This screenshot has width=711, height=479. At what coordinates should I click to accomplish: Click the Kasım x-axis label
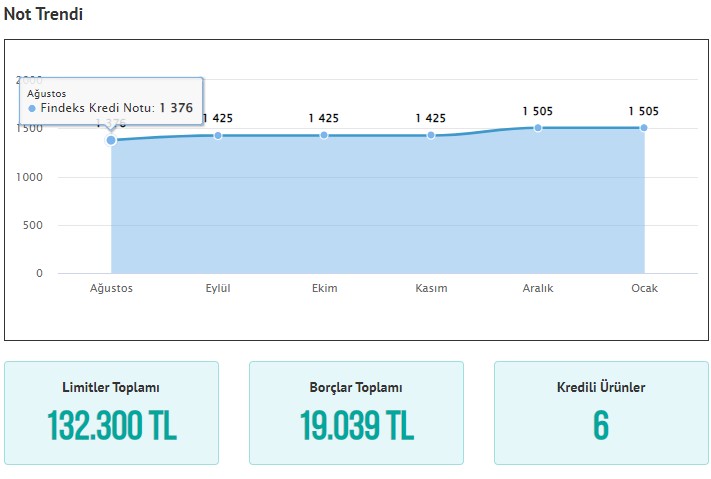point(431,289)
